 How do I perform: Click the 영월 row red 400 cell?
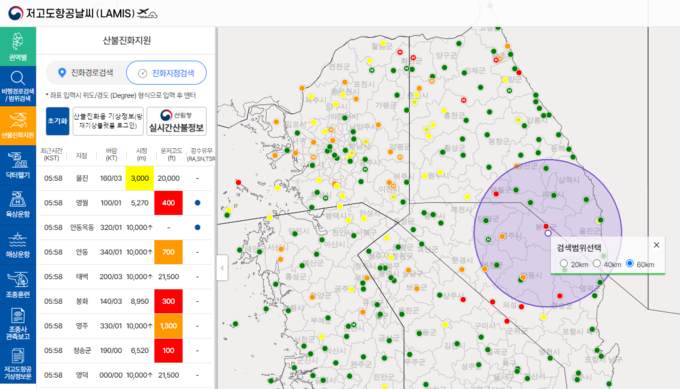(168, 203)
